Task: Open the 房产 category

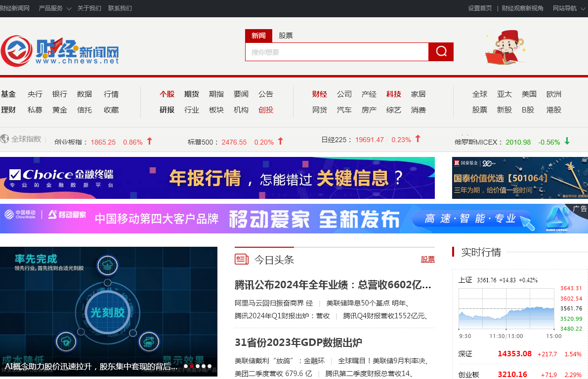Action: (x=369, y=110)
